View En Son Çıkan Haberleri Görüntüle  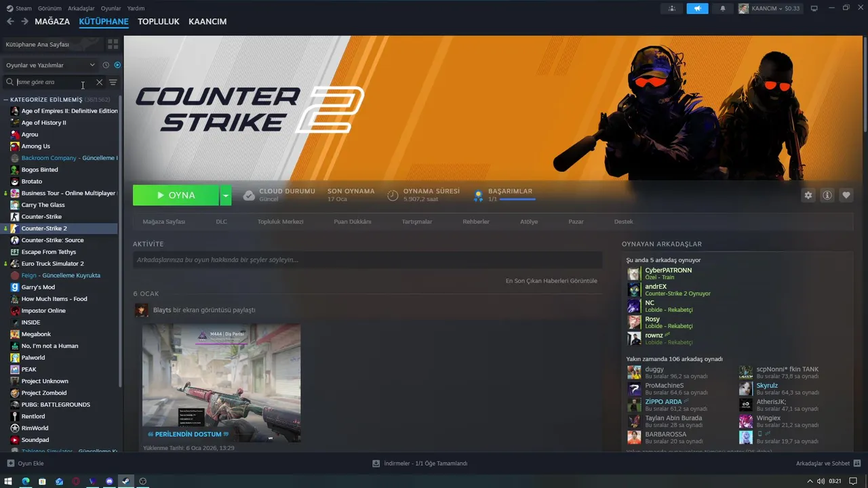pyautogui.click(x=551, y=281)
